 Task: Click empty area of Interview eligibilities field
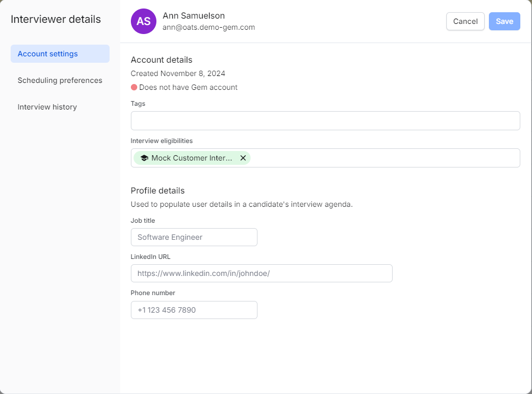coord(383,158)
